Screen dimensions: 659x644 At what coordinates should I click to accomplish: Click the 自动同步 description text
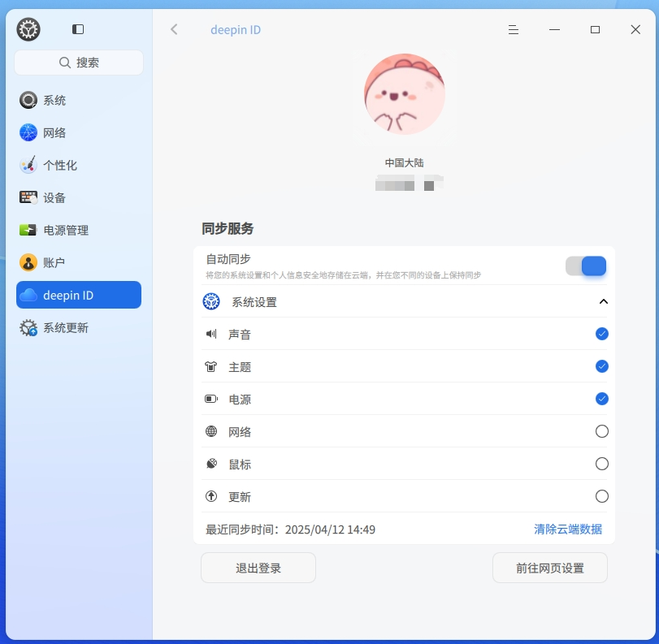(343, 275)
